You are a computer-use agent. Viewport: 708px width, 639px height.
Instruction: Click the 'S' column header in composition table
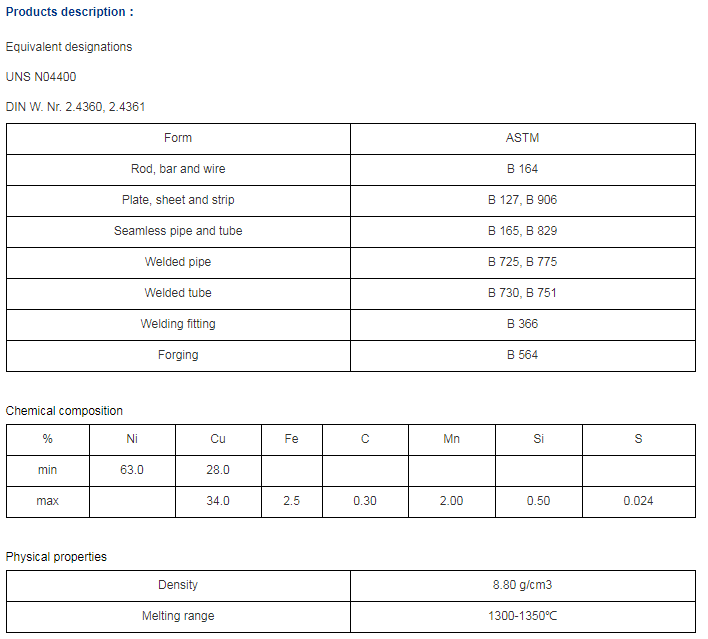tap(638, 439)
